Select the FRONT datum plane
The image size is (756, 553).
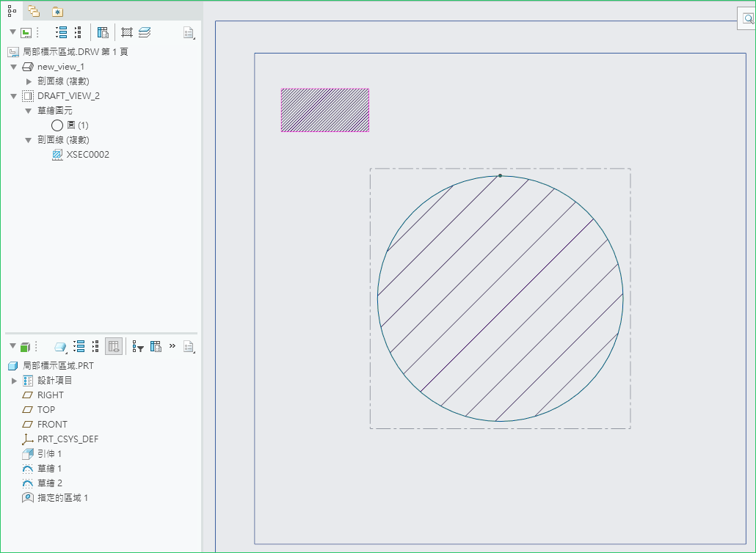pyautogui.click(x=51, y=425)
